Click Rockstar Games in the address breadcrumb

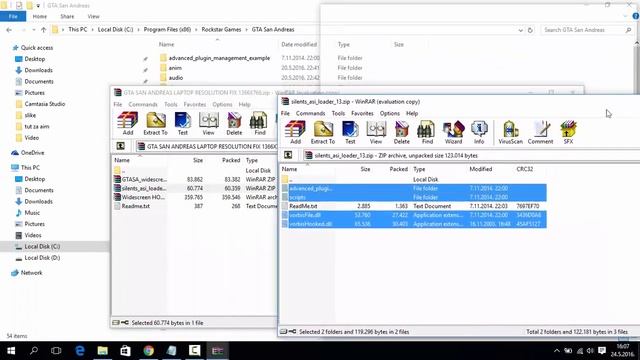[221, 29]
